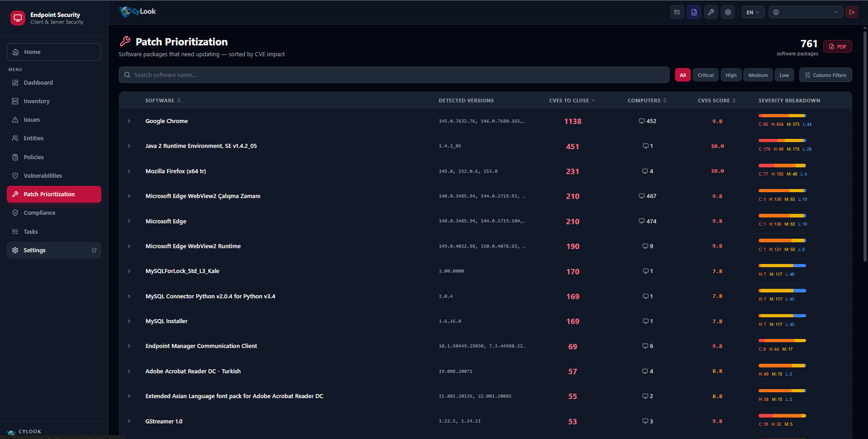The height and width of the screenshot is (439, 868).
Task: Click the severity bar for Google Chrome
Action: tap(782, 115)
